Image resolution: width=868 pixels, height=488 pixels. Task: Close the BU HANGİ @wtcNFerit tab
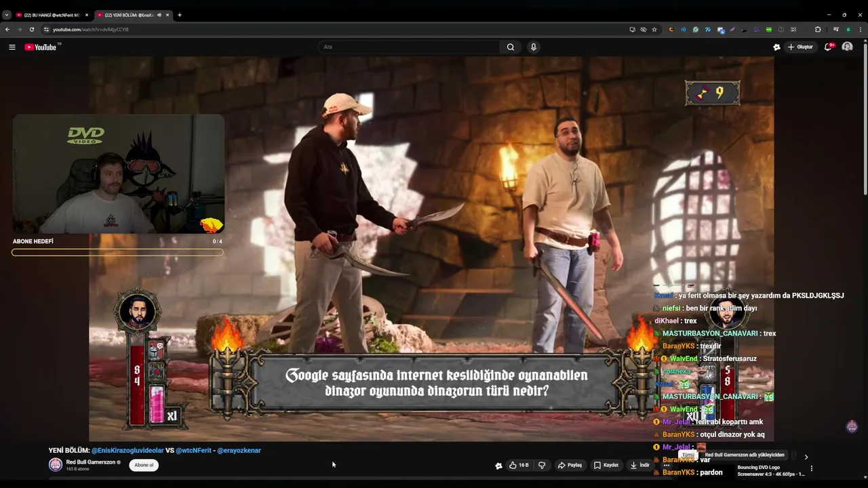[86, 15]
